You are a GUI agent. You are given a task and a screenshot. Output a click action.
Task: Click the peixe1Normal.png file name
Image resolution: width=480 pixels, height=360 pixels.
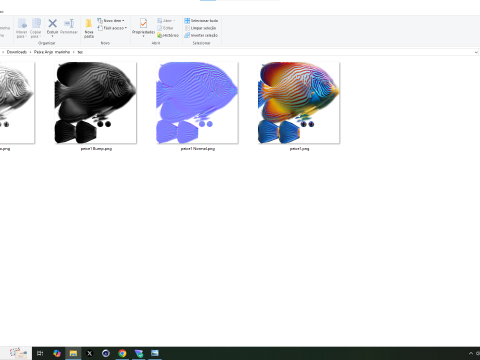point(198,149)
